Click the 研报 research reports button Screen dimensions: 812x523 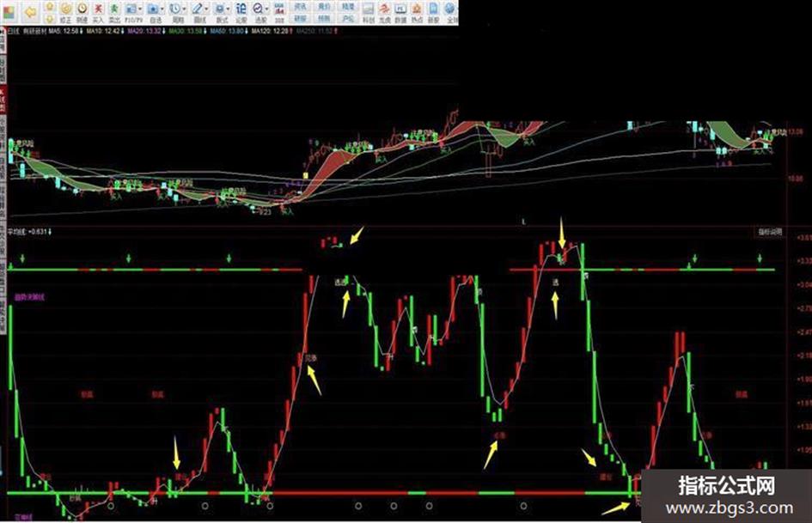pyautogui.click(x=300, y=19)
